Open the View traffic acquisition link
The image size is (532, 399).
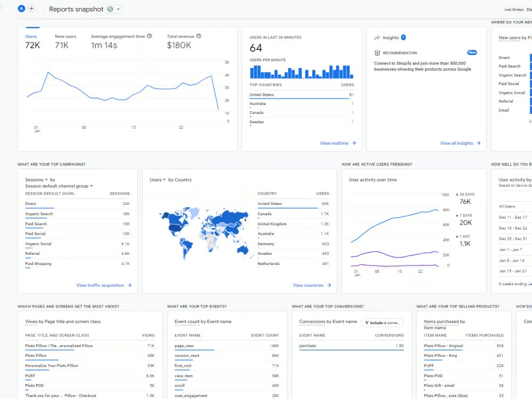pos(100,285)
